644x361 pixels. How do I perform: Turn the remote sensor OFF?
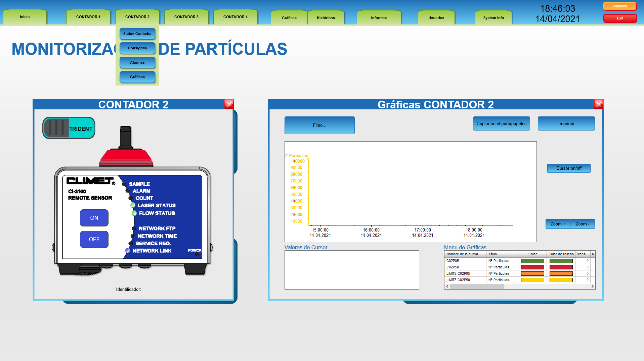point(94,239)
